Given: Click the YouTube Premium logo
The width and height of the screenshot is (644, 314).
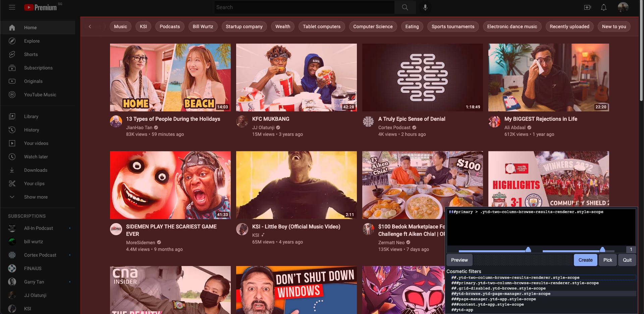Looking at the screenshot, I should click(40, 7).
